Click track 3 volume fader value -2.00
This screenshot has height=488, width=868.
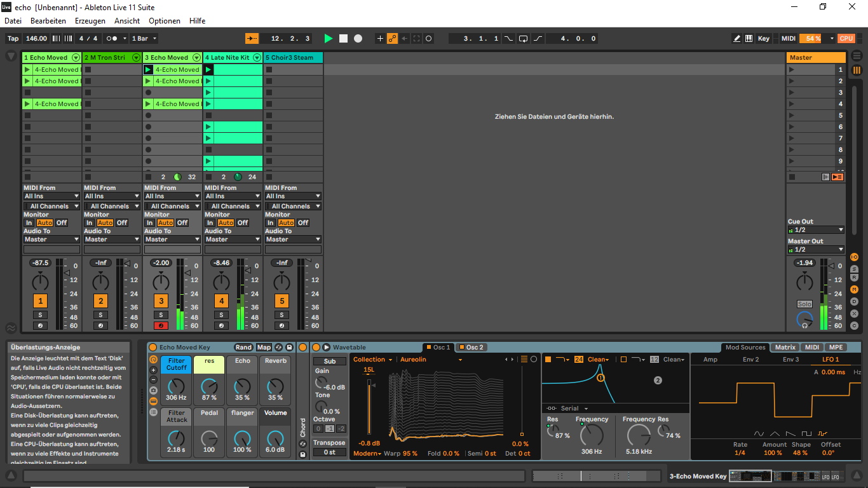pyautogui.click(x=161, y=263)
